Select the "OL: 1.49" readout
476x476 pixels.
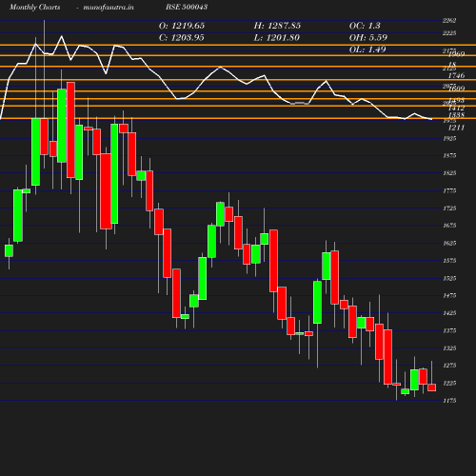[367, 50]
